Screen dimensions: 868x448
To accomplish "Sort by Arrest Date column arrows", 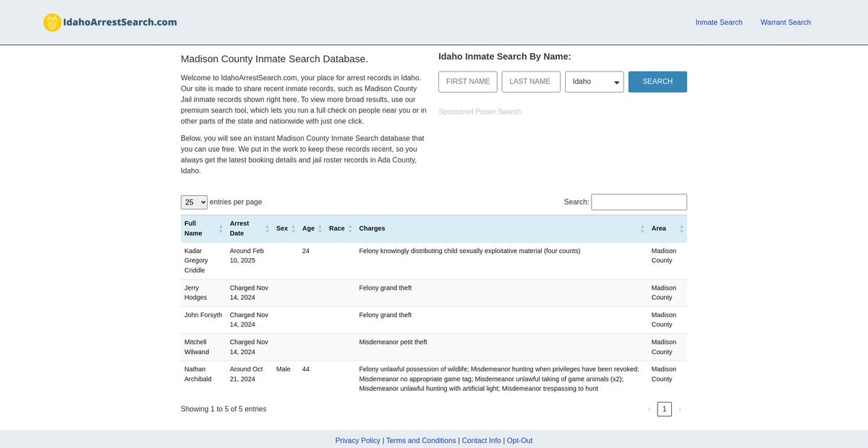I will coord(267,228).
